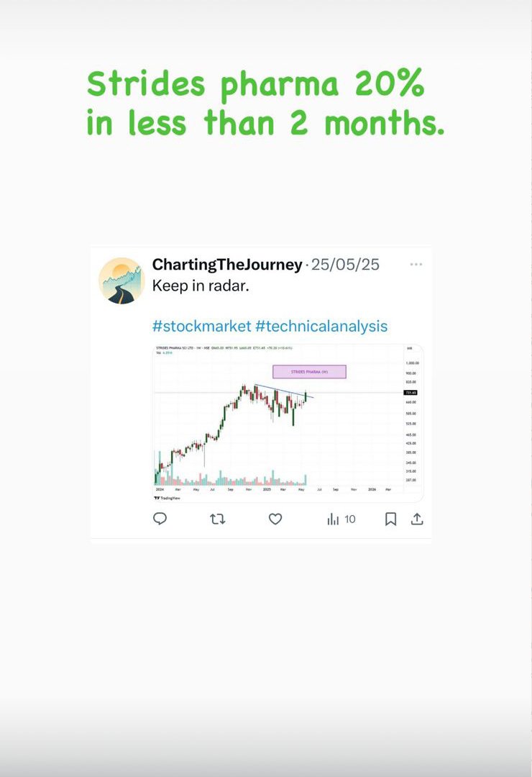The height and width of the screenshot is (777, 532).
Task: Click the TradingView logo on the chart
Action: click(x=167, y=497)
